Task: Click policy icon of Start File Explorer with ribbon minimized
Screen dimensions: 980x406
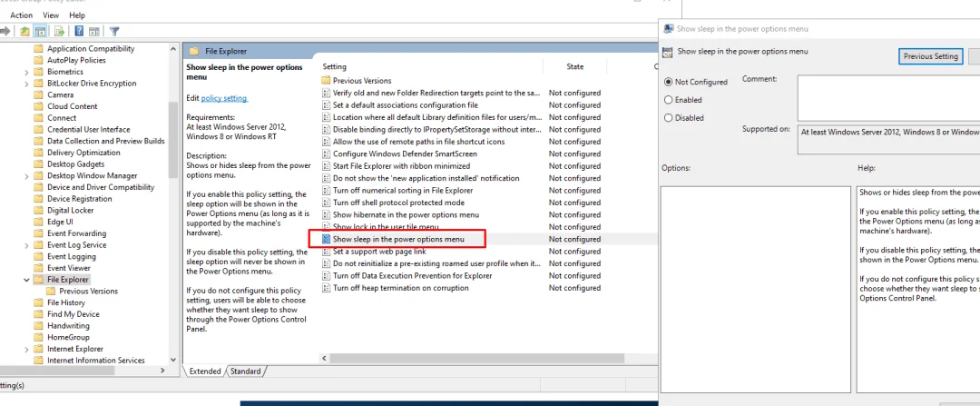Action: point(326,166)
